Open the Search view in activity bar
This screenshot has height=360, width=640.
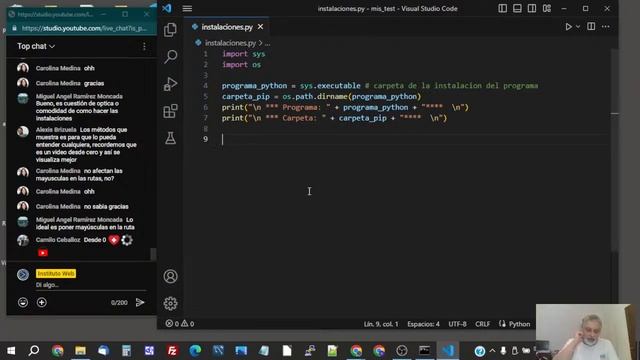click(170, 56)
